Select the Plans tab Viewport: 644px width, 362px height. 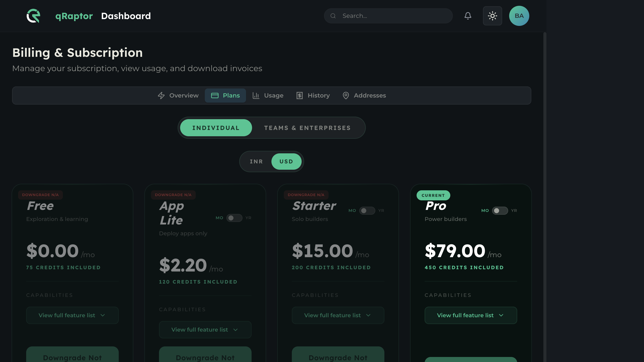click(x=225, y=96)
